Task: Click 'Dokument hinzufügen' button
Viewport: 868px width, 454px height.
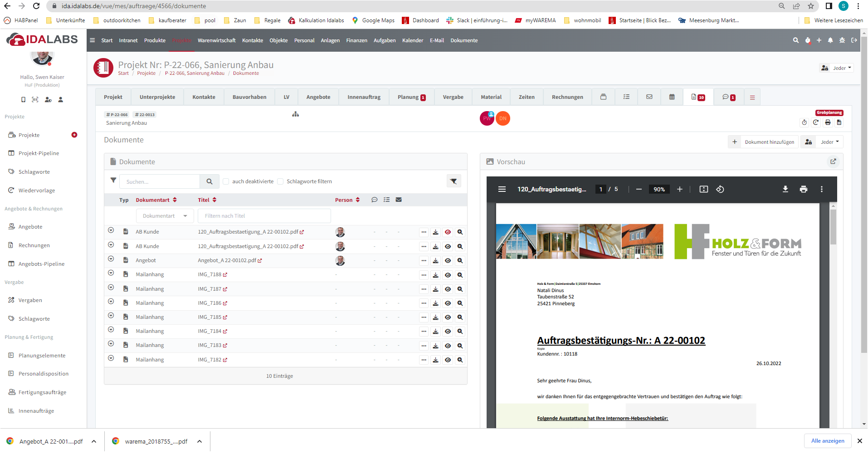Action: (x=763, y=142)
